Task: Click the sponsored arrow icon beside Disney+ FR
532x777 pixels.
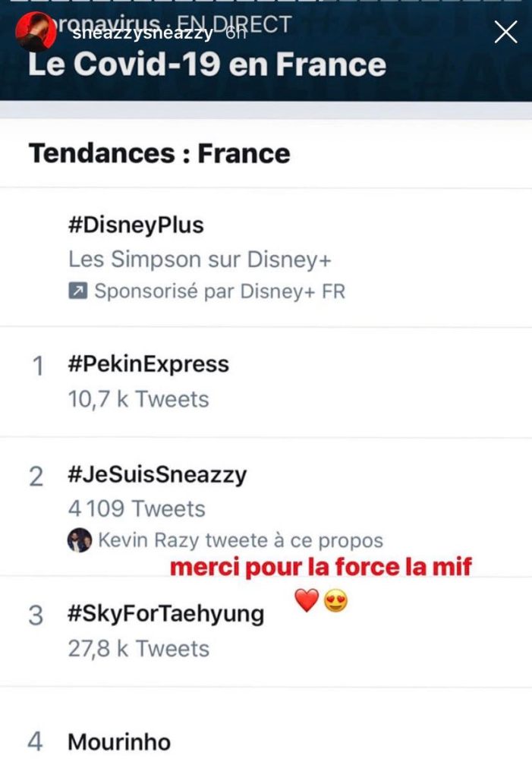Action: (x=78, y=291)
